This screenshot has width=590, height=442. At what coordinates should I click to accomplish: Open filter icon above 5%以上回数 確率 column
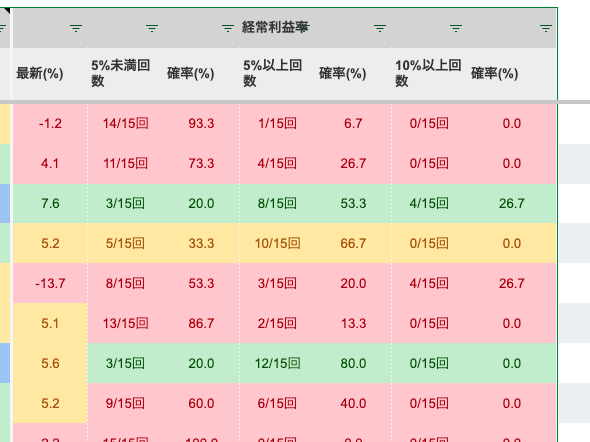pyautogui.click(x=380, y=28)
